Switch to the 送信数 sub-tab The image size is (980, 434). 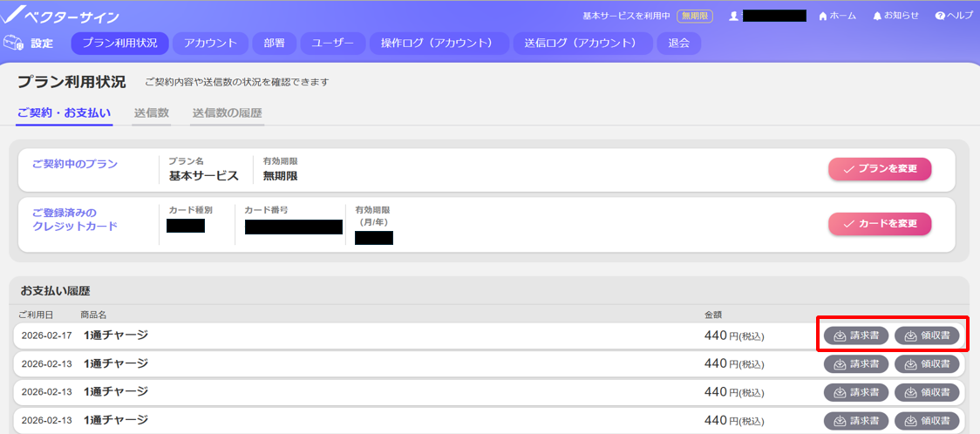pos(152,112)
